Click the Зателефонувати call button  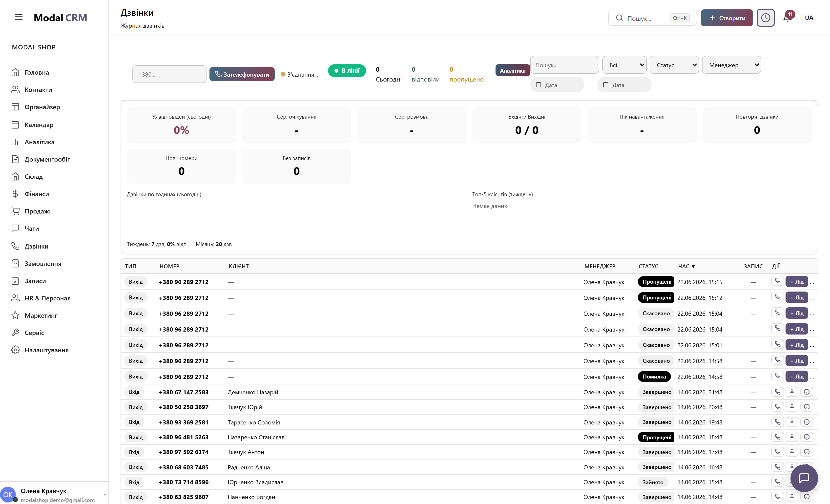coord(242,74)
